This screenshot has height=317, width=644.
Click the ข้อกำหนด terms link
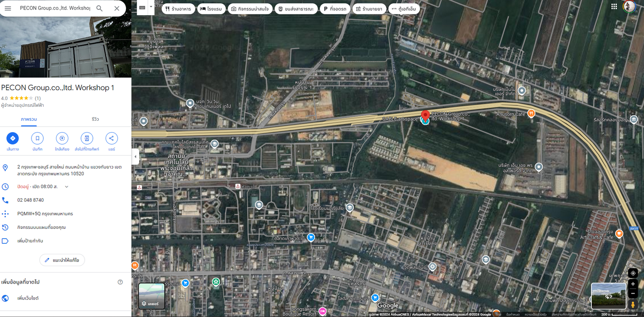click(513, 314)
